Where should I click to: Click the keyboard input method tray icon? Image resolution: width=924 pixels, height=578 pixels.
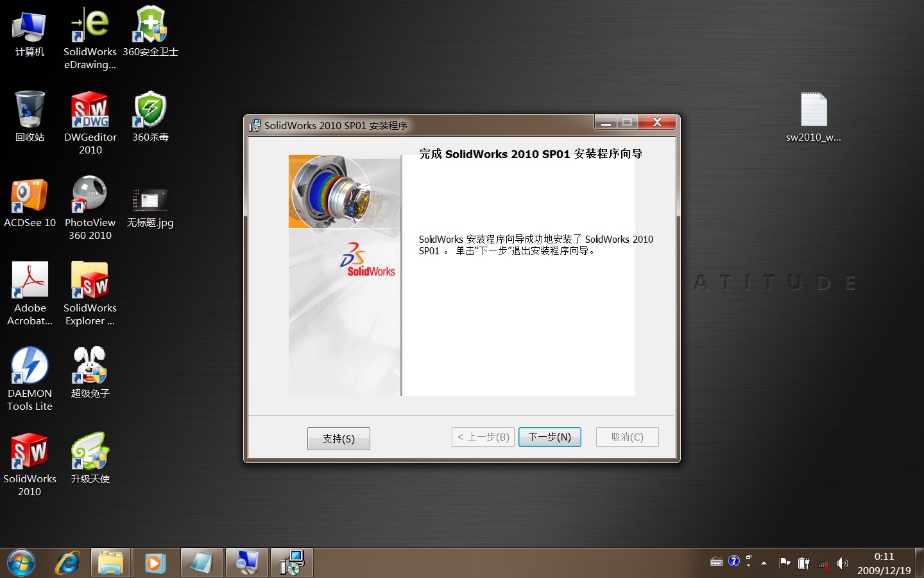coord(717,562)
